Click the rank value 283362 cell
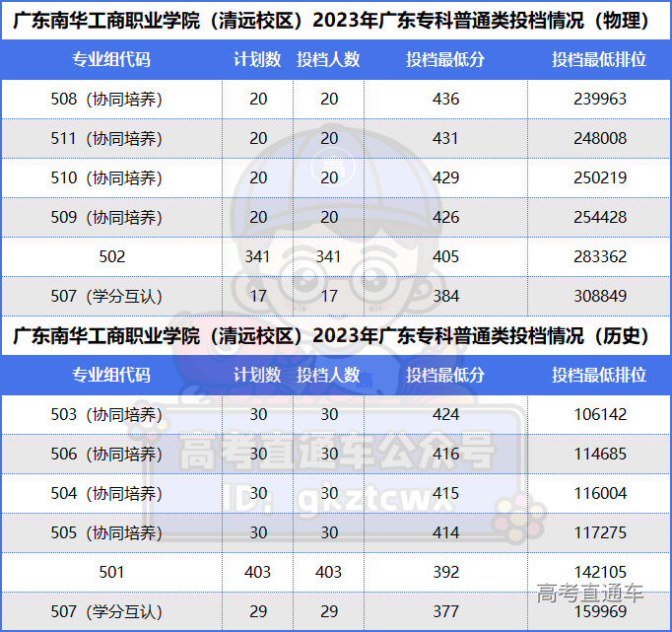This screenshot has height=632, width=672. tap(599, 256)
